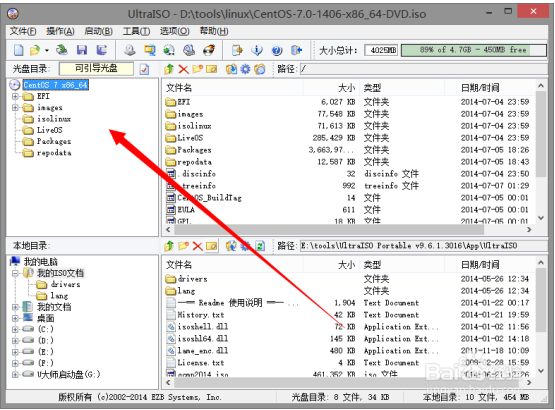This screenshot has width=555, height=410.
Task: Open the 启动(B) menu
Action: click(98, 31)
